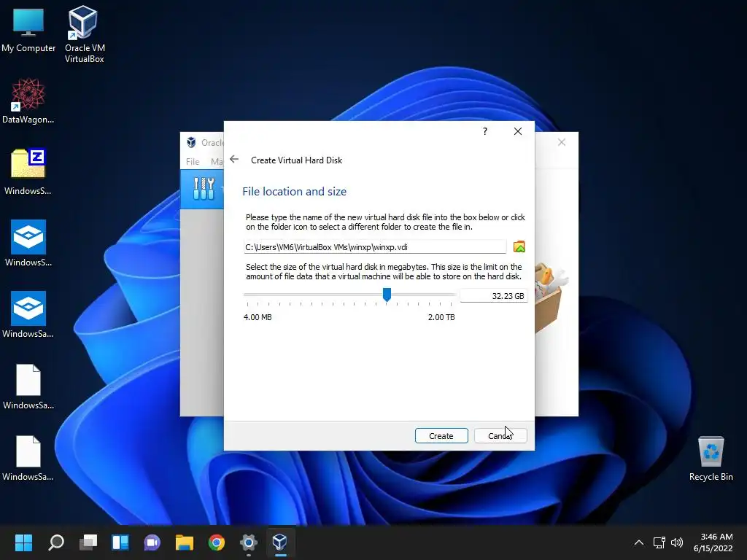This screenshot has width=747, height=560.
Task: Switch to VirtualBox taskbar icon
Action: click(x=280, y=542)
